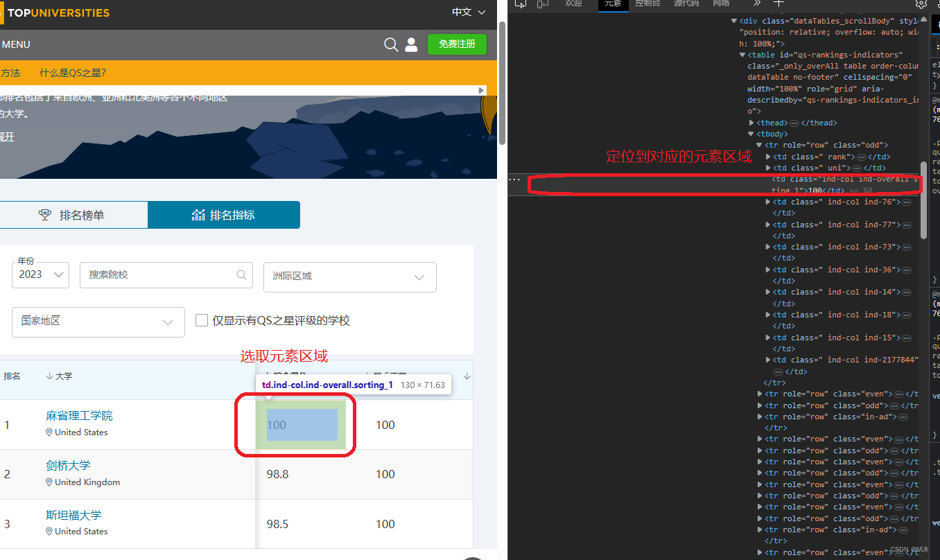940x560 pixels.
Task: Expand the td class rank node
Action: pyautogui.click(x=768, y=157)
